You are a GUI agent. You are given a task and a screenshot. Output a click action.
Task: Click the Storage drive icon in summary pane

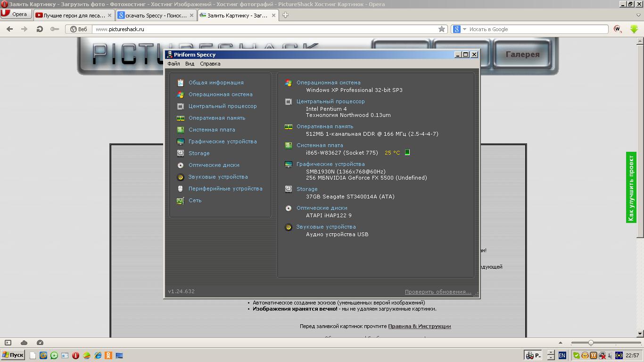tap(289, 189)
